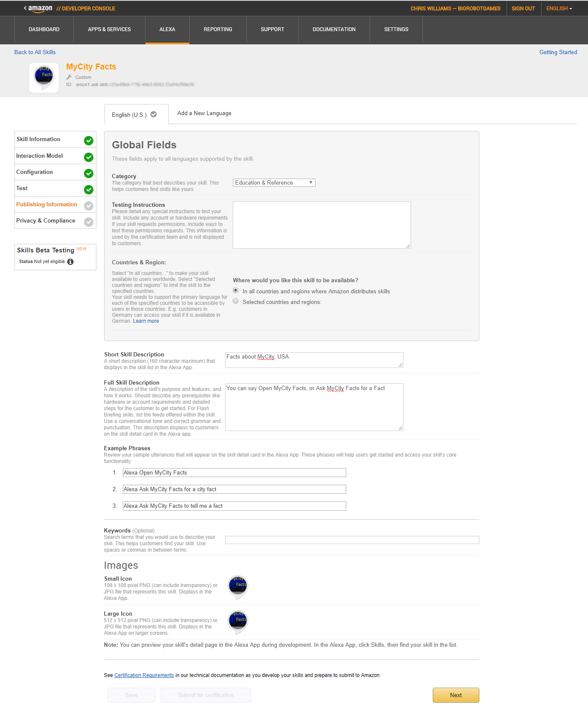Click the wrench icon beside Custom
The image size is (588, 709).
click(x=69, y=77)
